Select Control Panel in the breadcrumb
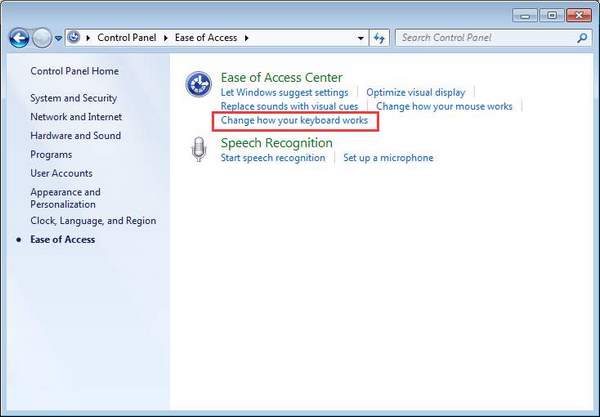Screen dimensions: 600x417 pyautogui.click(x=127, y=37)
